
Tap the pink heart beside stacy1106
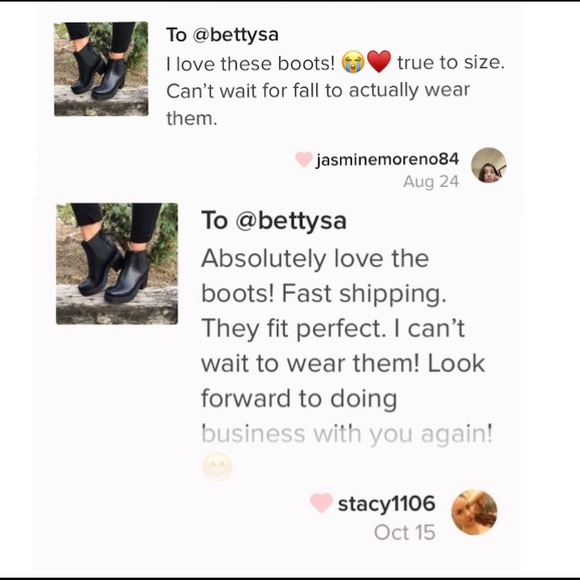coord(321,503)
